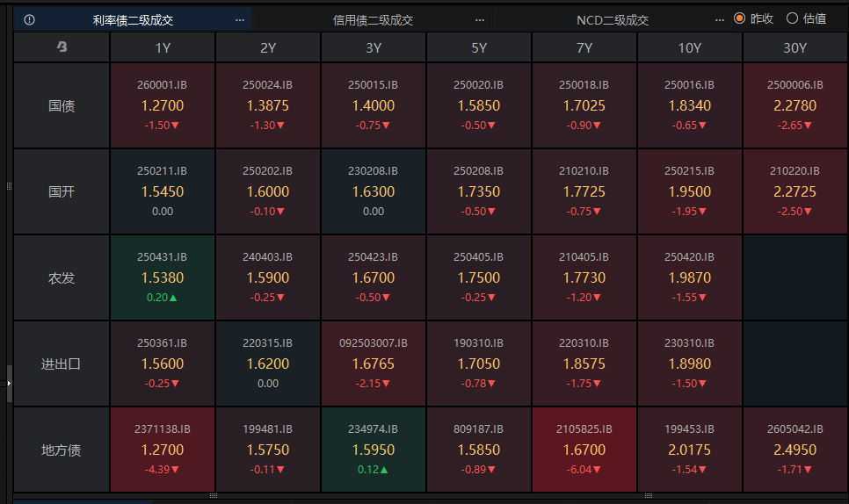Switch to the 信用债二级成交 tab

pyautogui.click(x=373, y=19)
